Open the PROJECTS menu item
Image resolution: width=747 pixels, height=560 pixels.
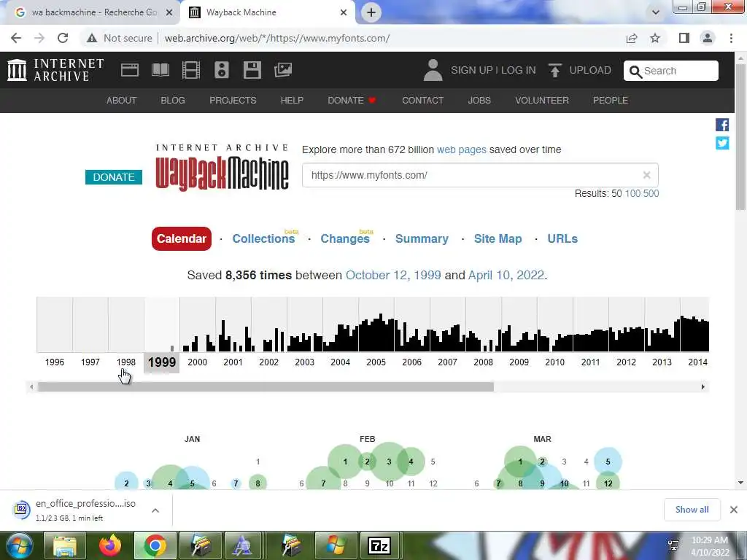[x=233, y=101]
